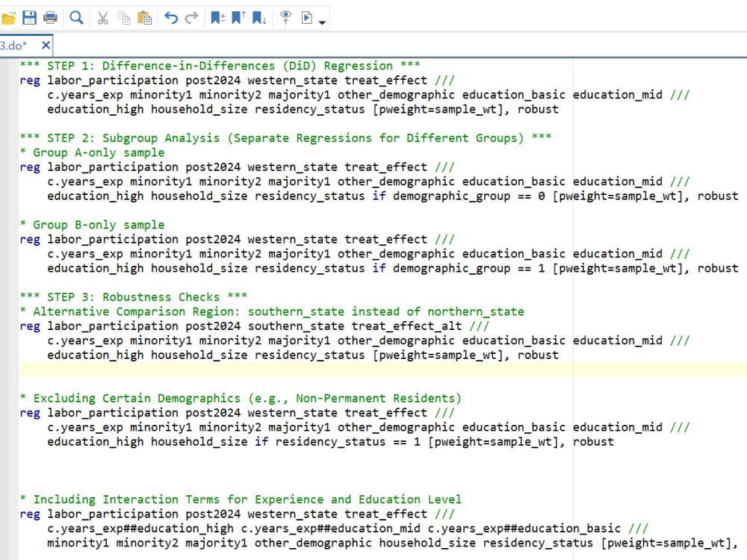Click the Paste clipboard icon

click(x=144, y=18)
